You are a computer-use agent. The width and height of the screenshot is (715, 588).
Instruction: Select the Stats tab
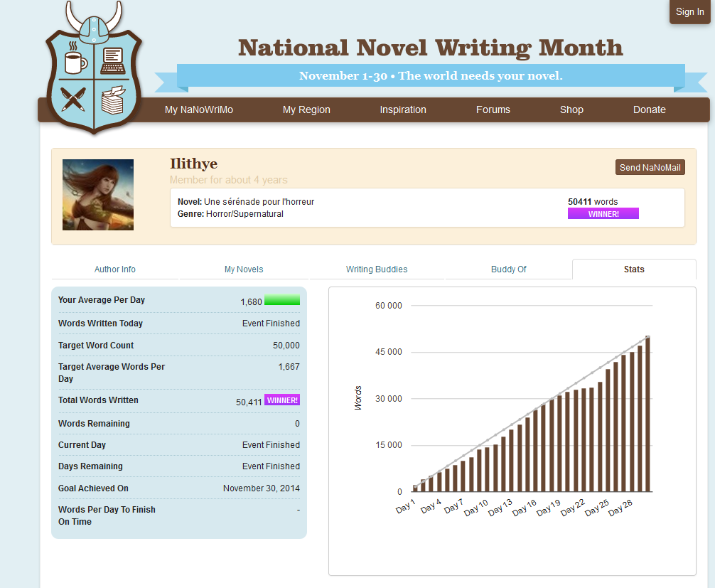(x=634, y=269)
